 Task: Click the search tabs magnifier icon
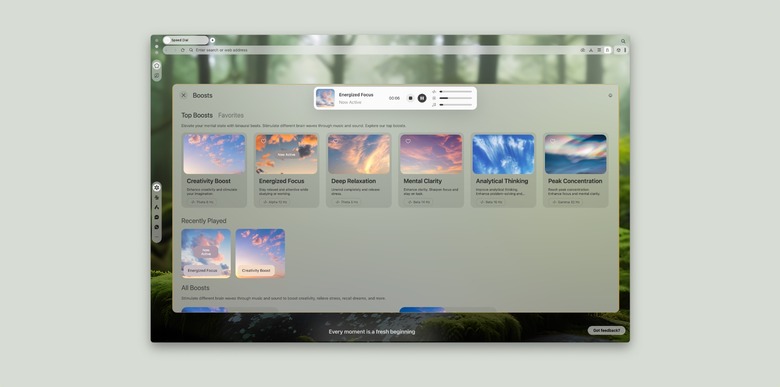point(623,41)
